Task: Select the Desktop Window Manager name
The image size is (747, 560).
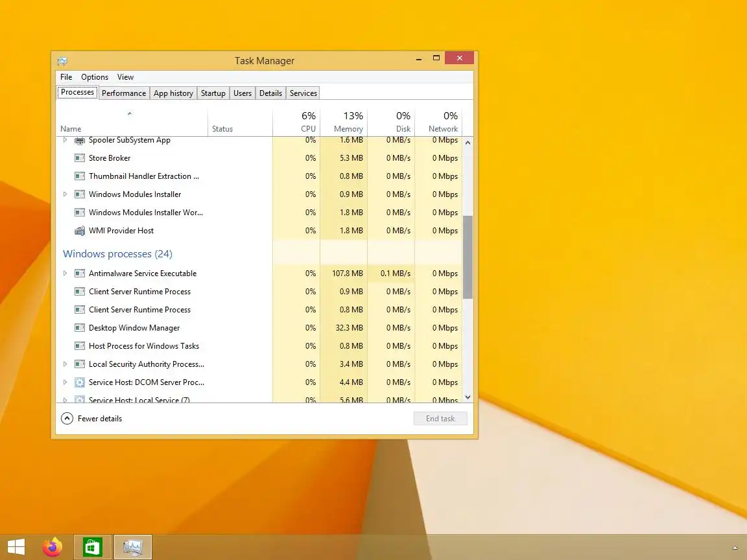Action: pos(134,327)
